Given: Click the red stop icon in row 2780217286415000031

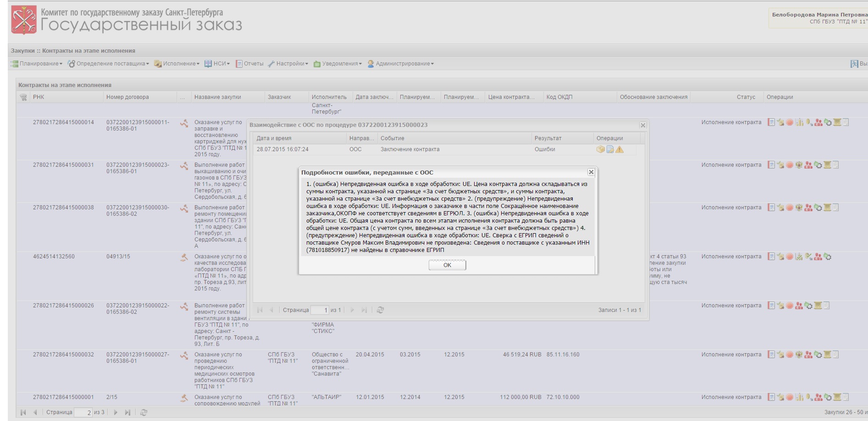Looking at the screenshot, I should [790, 165].
